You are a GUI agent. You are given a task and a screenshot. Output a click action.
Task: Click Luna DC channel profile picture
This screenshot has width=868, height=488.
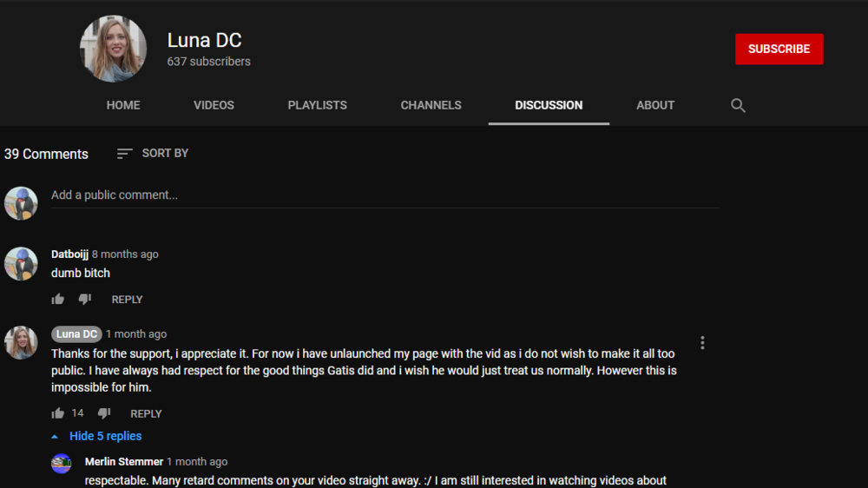point(113,49)
